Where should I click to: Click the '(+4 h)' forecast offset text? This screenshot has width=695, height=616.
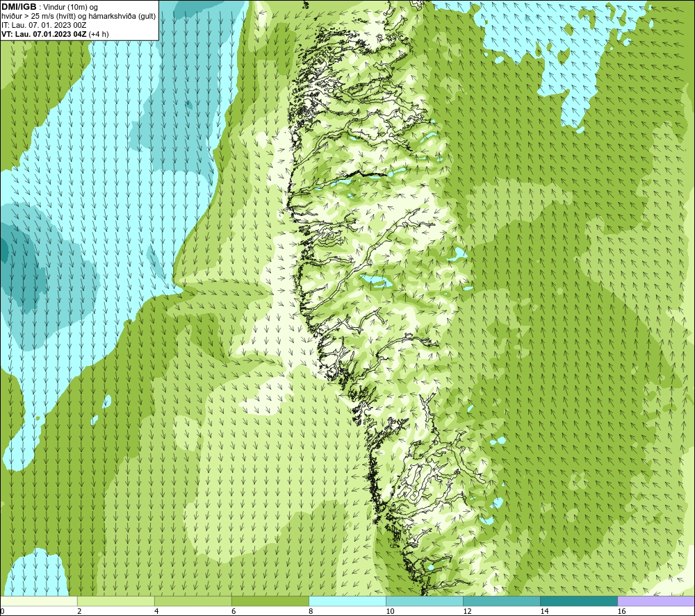(x=99, y=34)
